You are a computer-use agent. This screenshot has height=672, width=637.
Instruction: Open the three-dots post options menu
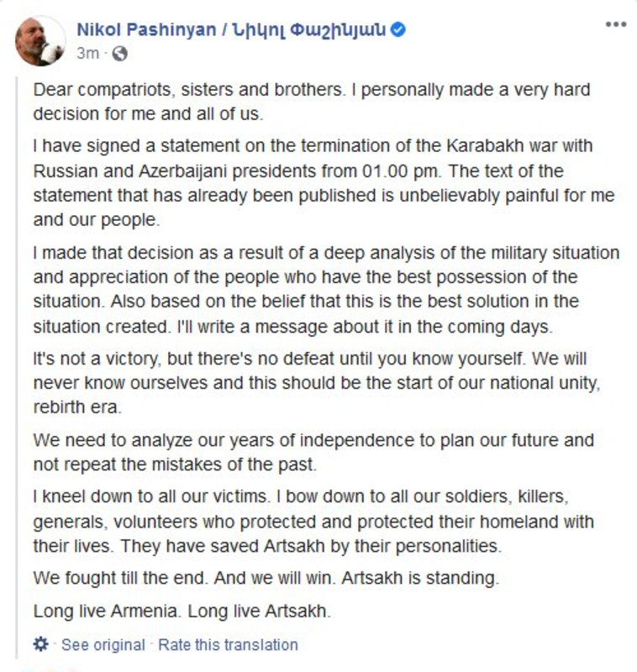coord(615,24)
